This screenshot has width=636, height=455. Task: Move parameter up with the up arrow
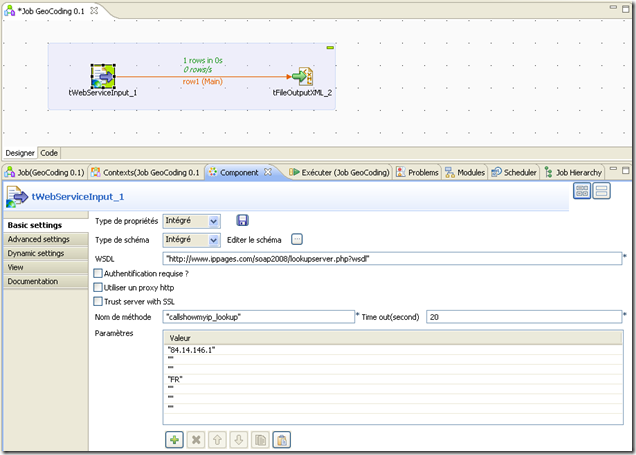point(218,439)
